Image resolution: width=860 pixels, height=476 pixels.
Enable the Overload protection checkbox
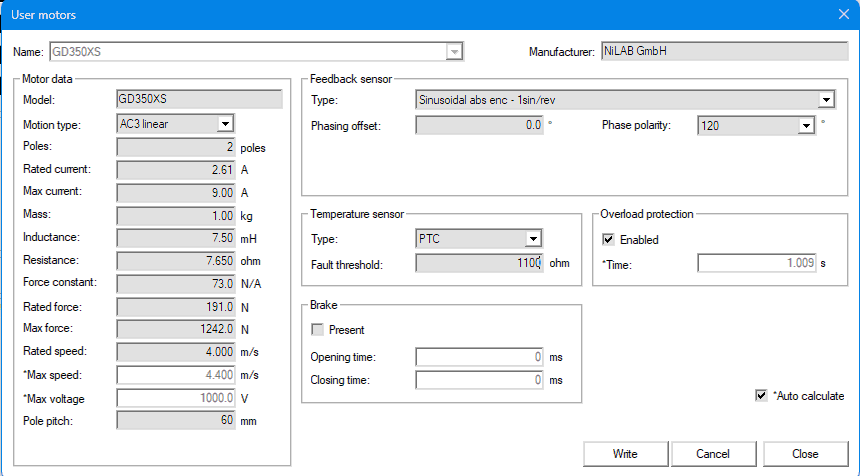608,240
